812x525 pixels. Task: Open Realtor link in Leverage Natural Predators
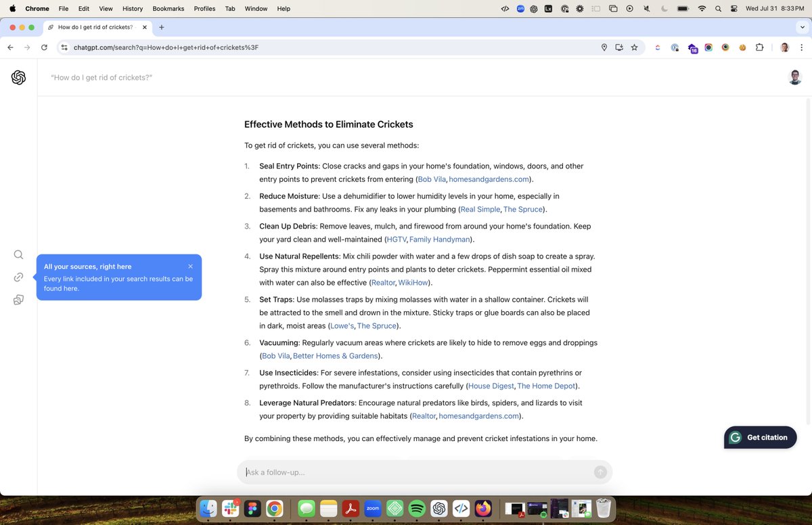(424, 416)
